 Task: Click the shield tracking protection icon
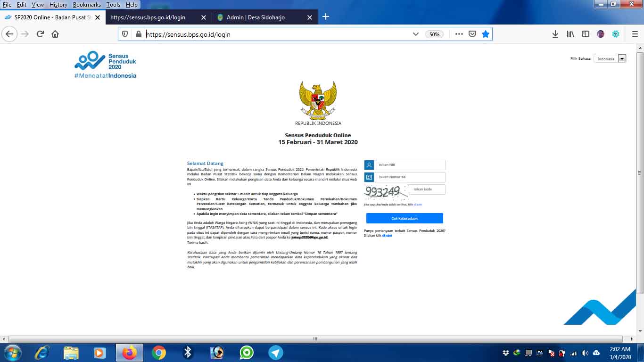tap(125, 34)
